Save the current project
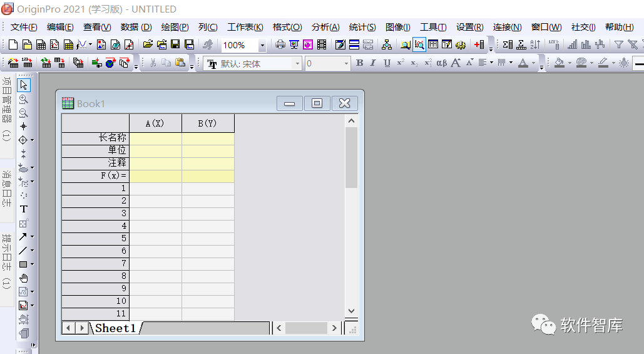This screenshot has width=644, height=354. pos(175,45)
